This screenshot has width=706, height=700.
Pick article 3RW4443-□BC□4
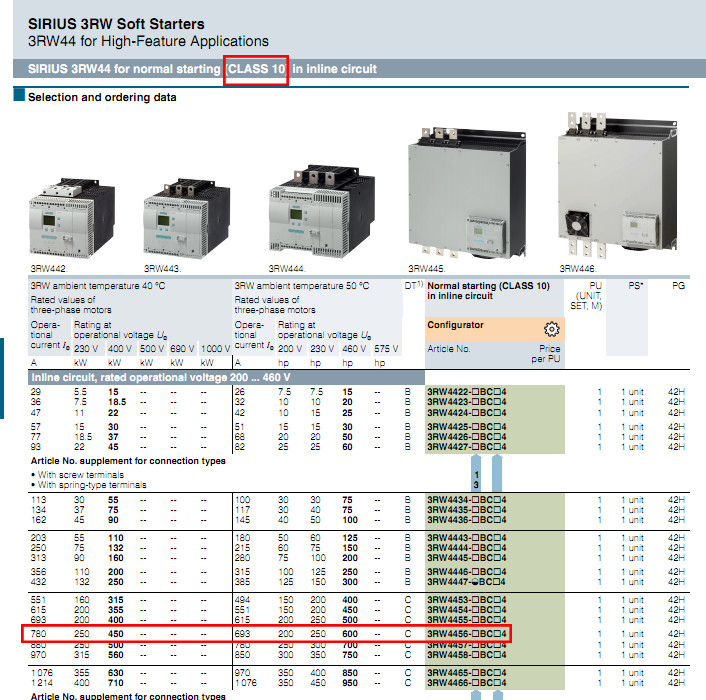point(466,538)
